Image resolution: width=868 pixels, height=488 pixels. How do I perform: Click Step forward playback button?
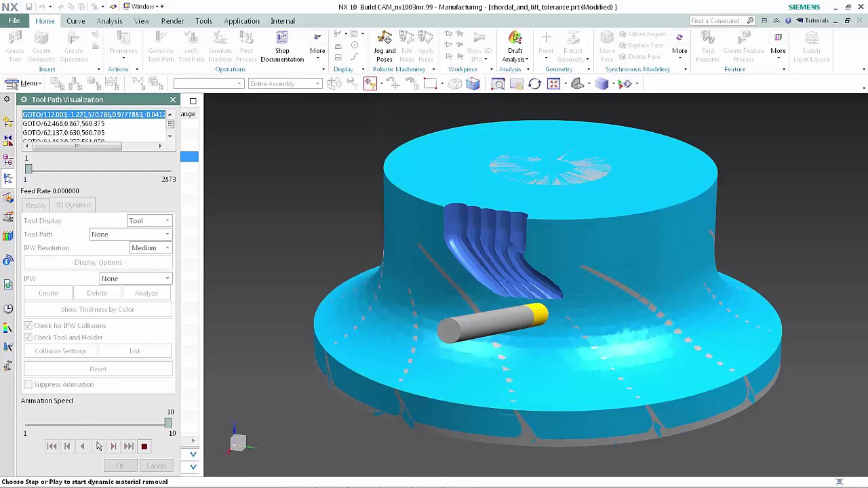point(113,446)
